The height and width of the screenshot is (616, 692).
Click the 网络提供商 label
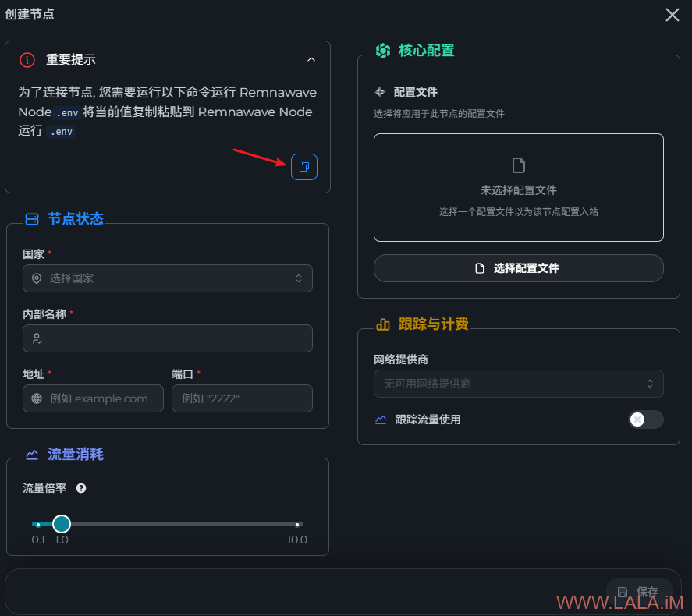coord(401,359)
